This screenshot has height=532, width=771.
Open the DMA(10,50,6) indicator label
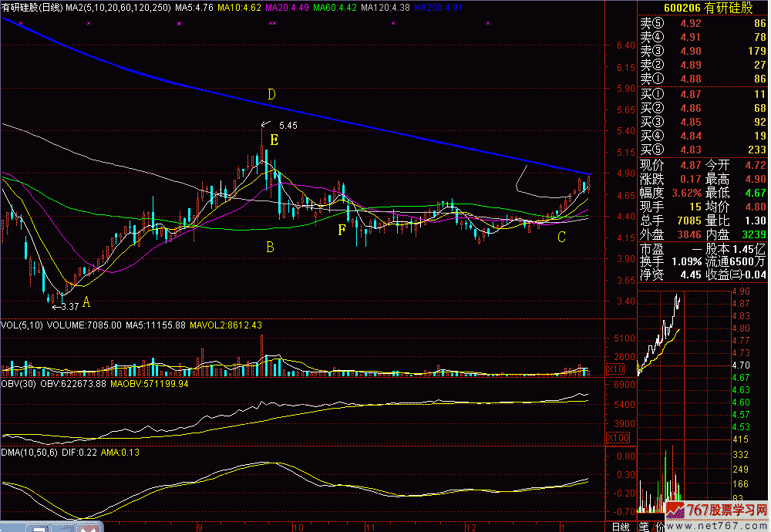click(29, 451)
